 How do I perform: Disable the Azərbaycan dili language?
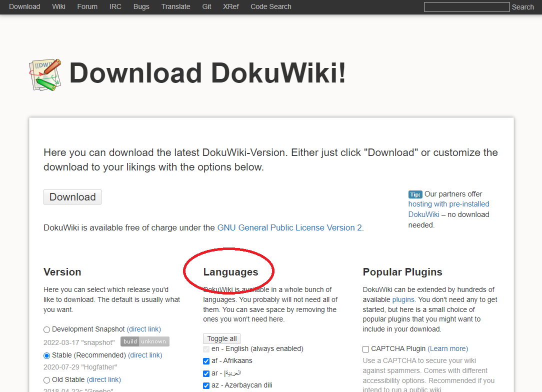pyautogui.click(x=206, y=385)
